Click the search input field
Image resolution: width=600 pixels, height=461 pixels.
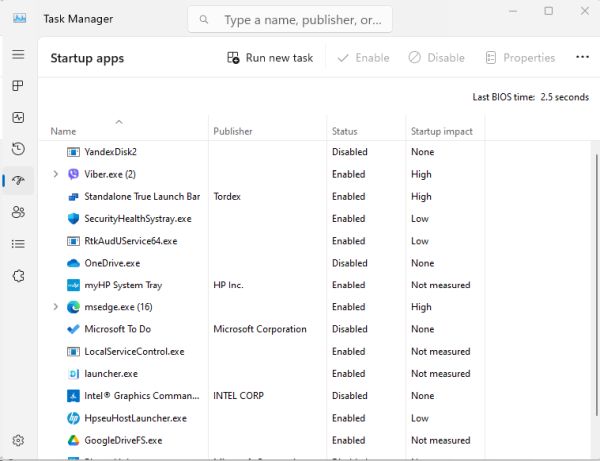(290, 19)
